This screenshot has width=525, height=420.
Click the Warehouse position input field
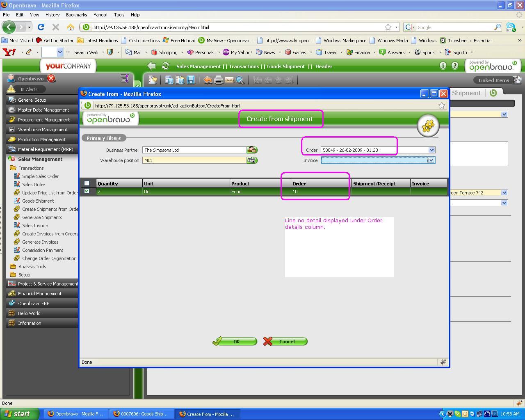pos(194,160)
